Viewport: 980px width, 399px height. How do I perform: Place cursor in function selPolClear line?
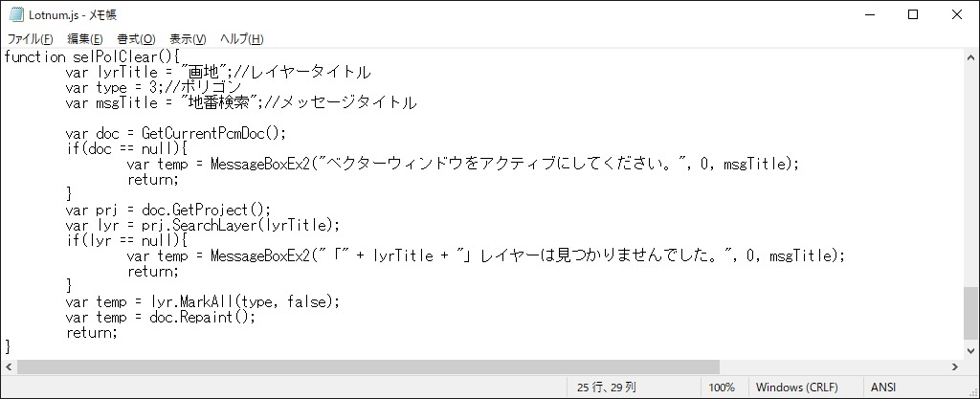[92, 56]
